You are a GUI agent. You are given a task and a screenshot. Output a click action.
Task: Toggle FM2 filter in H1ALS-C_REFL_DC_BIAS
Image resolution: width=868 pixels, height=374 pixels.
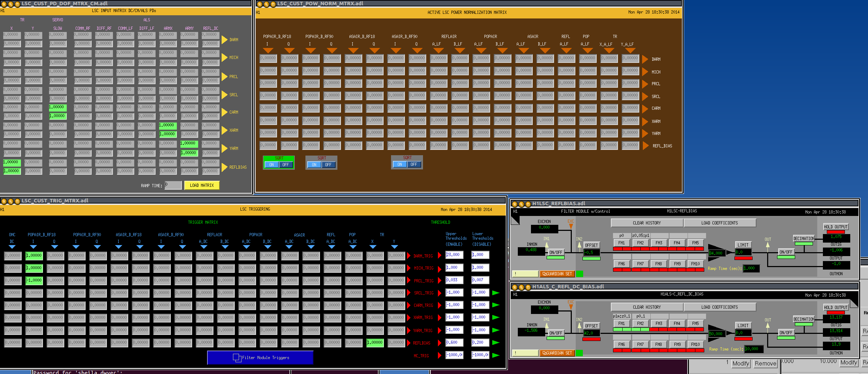640,324
